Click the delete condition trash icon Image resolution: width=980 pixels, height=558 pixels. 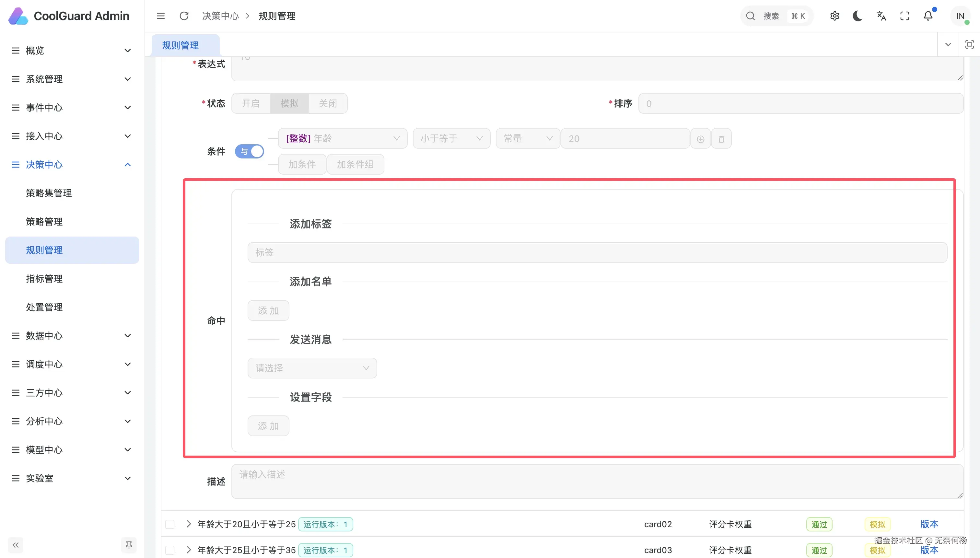721,139
